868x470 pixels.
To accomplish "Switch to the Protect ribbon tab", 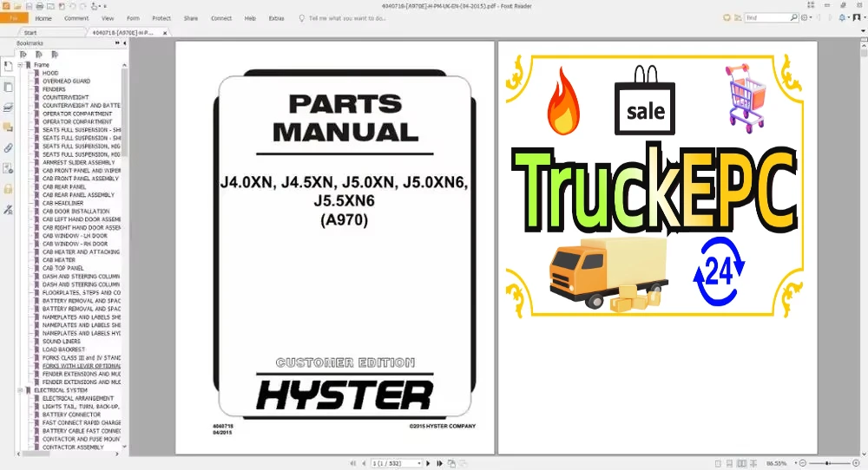I will click(161, 18).
